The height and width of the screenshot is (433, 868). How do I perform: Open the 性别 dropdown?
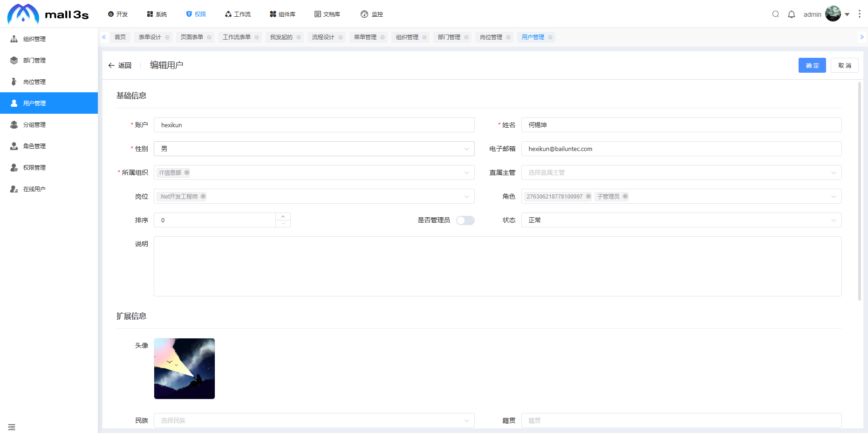[x=314, y=149]
